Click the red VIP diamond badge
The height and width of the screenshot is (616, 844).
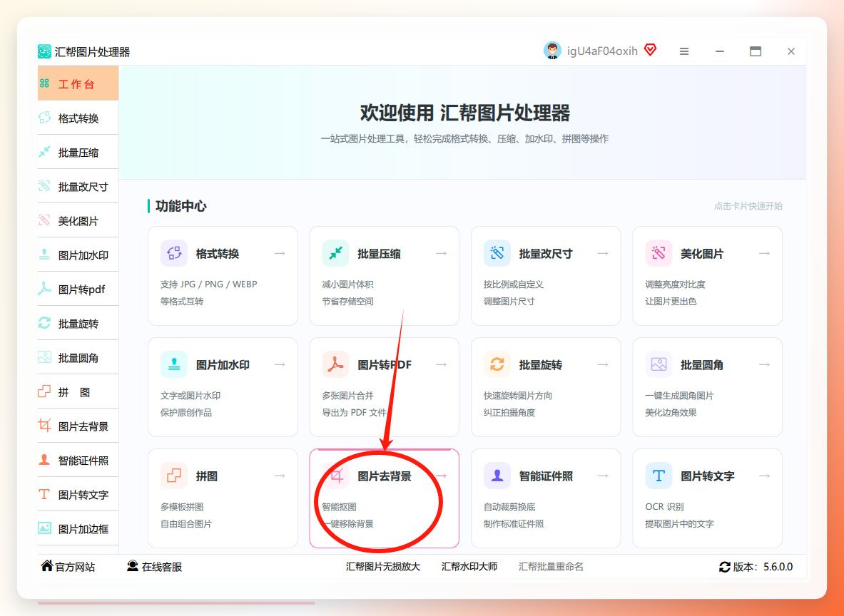point(650,50)
